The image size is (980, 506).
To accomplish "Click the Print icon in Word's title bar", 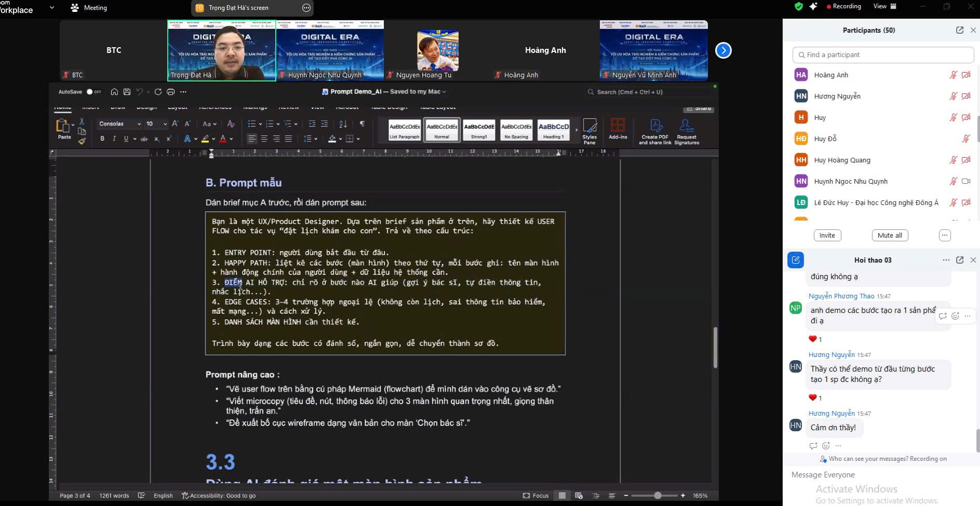I will (x=170, y=92).
